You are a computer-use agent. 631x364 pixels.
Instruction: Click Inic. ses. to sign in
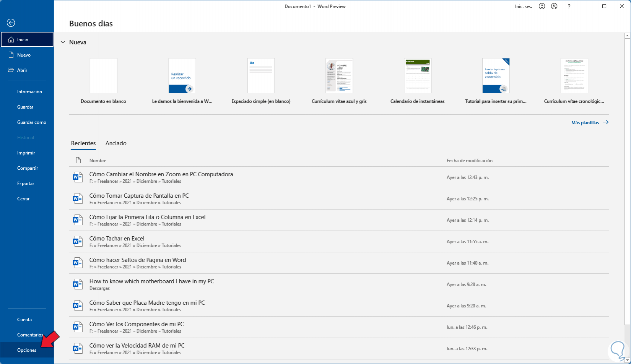click(524, 6)
